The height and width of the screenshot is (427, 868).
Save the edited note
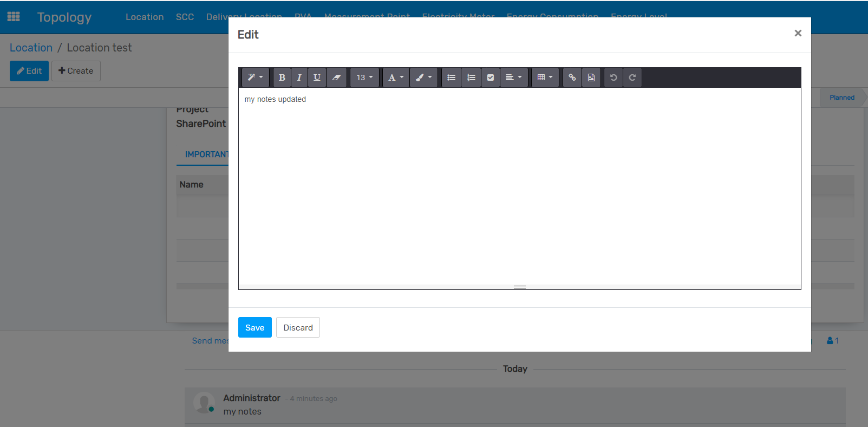255,327
